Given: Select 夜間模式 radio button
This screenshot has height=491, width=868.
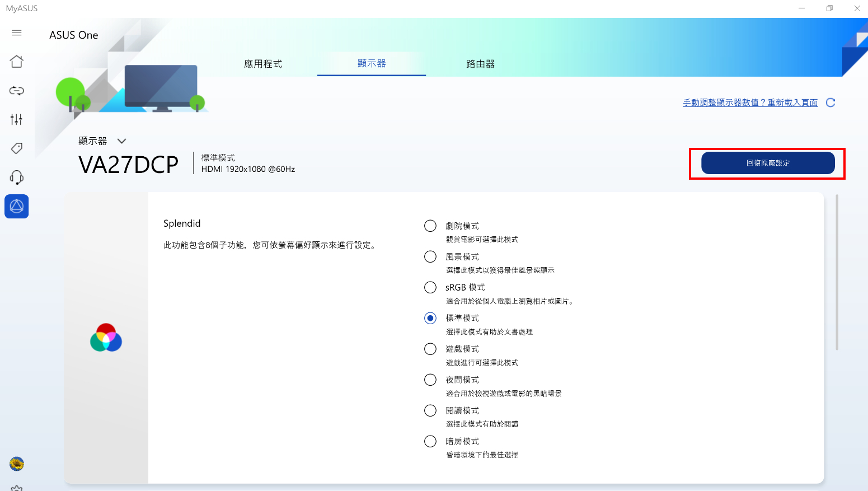Looking at the screenshot, I should 430,380.
